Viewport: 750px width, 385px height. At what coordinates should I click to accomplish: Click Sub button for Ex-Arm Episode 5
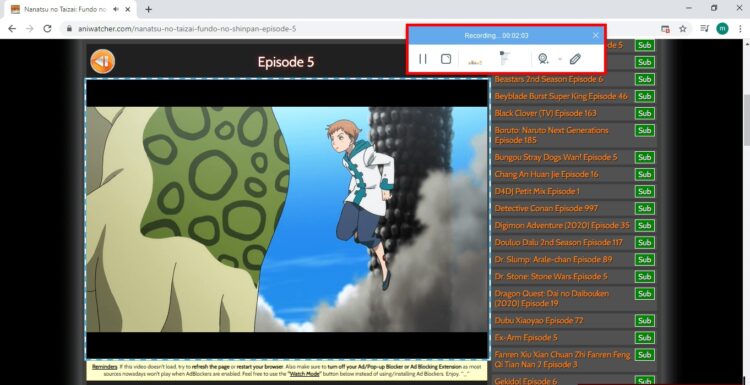pos(644,338)
